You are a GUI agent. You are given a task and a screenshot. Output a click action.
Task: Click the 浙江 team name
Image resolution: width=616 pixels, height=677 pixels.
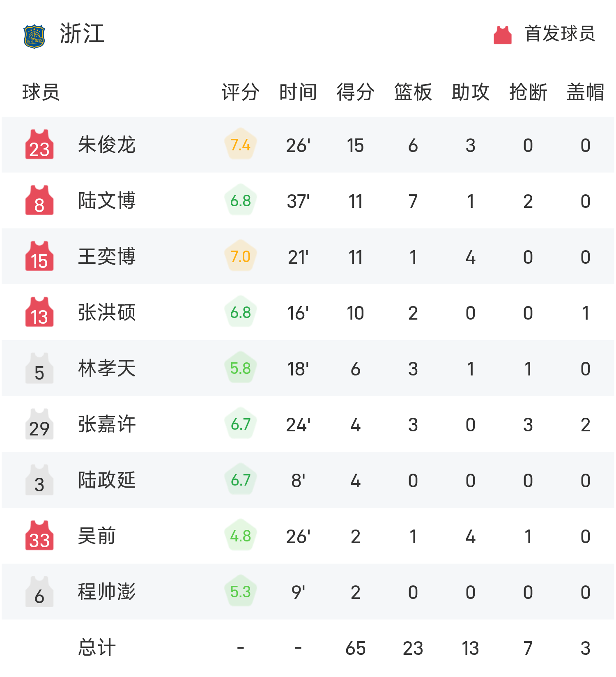point(82,34)
